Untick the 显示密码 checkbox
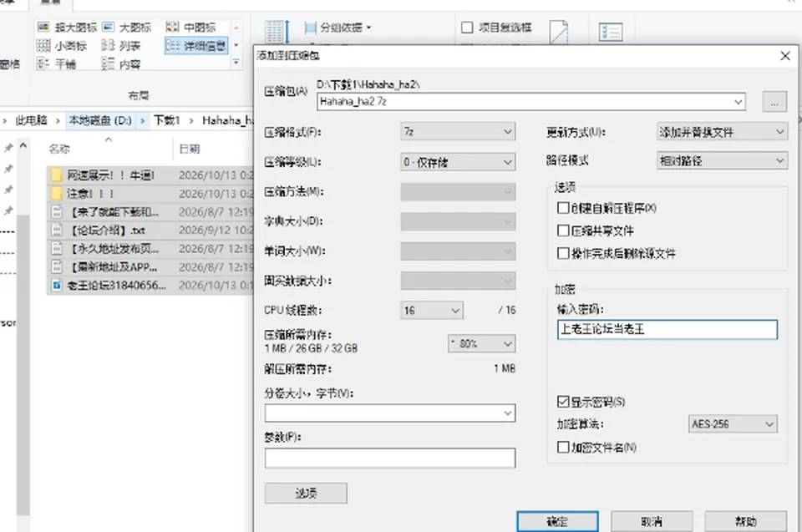802x532 pixels. point(562,402)
